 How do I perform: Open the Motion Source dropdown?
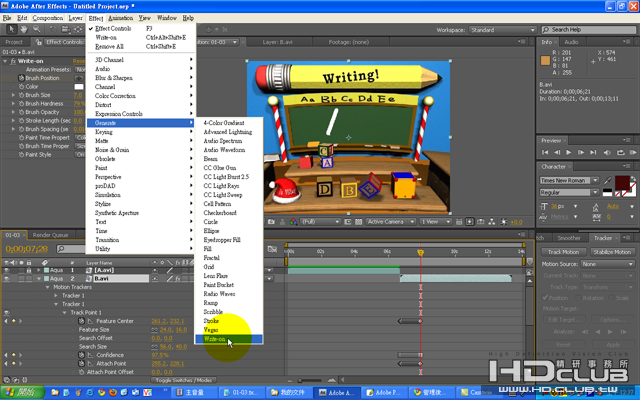[608, 264]
